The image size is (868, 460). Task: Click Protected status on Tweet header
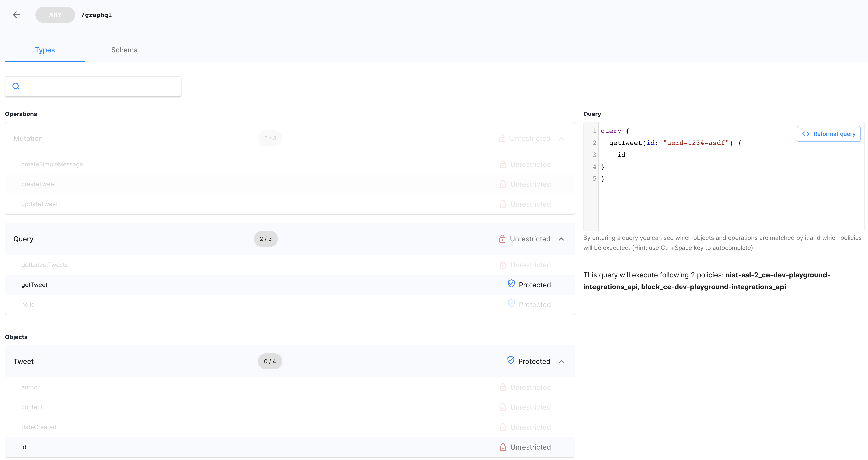534,362
